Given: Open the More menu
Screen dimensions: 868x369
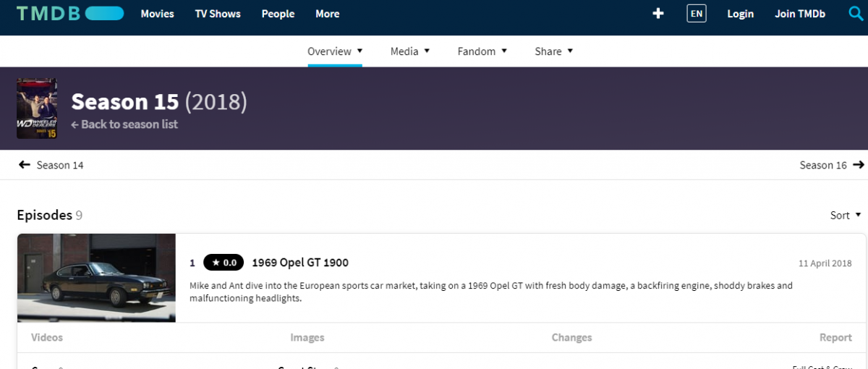Looking at the screenshot, I should pyautogui.click(x=328, y=14).
